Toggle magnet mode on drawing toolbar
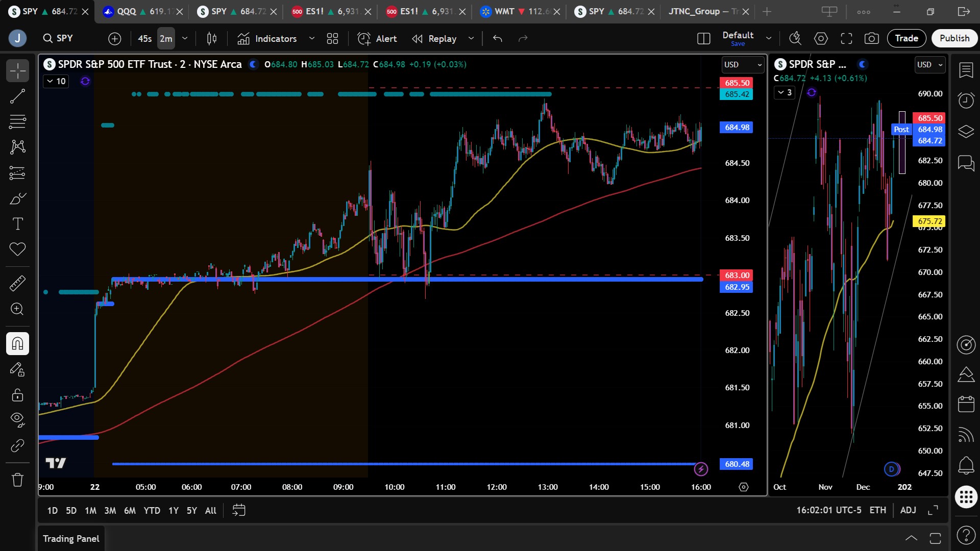This screenshot has height=551, width=980. coord(17,343)
